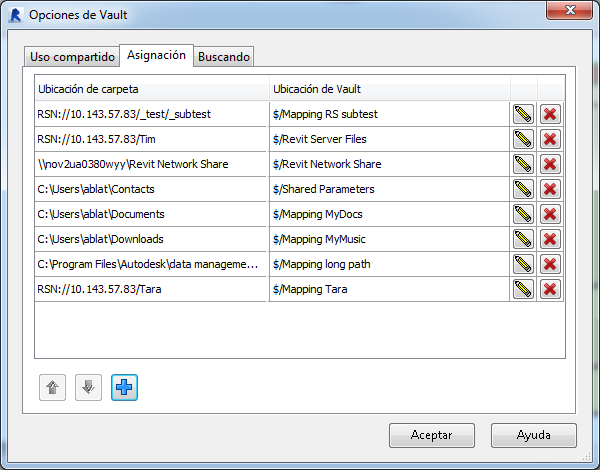Select C:\Users\ablat\Downloads folder entry
This screenshot has width=600, height=470.
(151, 239)
